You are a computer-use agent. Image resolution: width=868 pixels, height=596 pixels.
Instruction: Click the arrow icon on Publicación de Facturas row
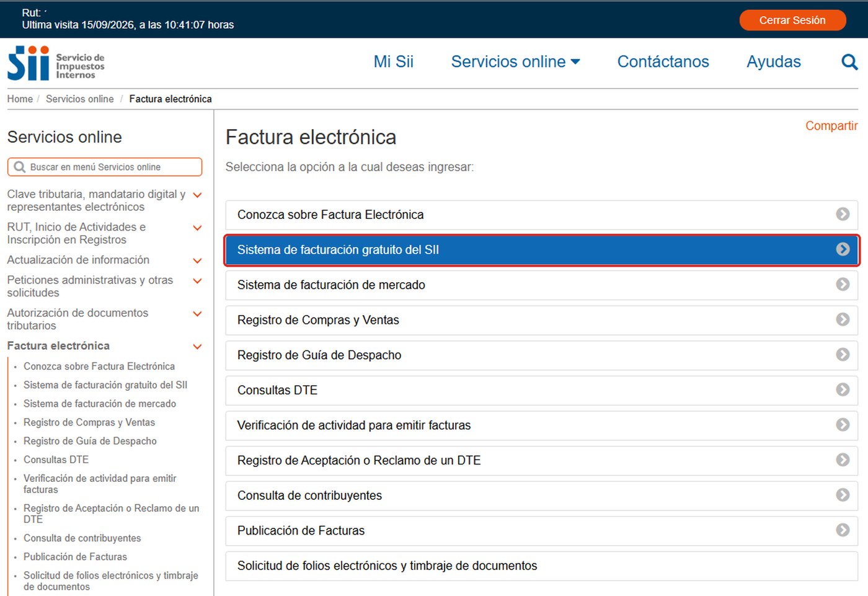tap(843, 530)
